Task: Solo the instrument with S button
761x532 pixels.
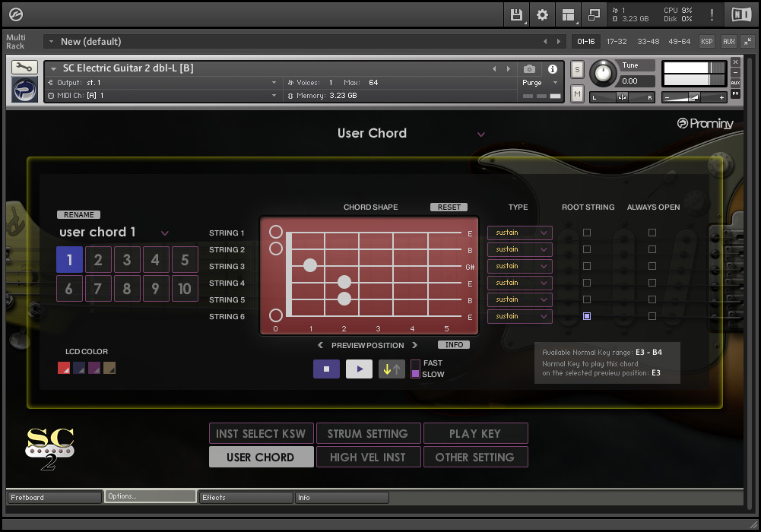Action: pos(577,69)
